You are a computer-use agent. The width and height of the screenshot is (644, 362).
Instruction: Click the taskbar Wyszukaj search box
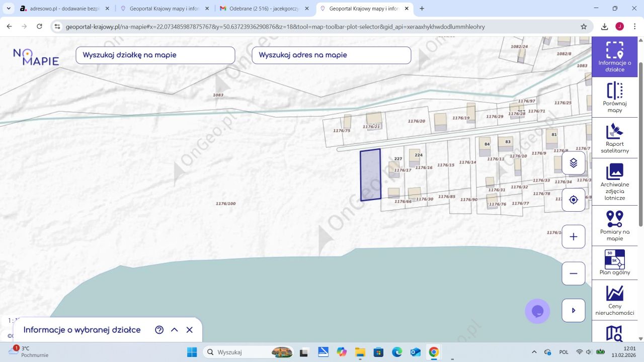pos(249,352)
